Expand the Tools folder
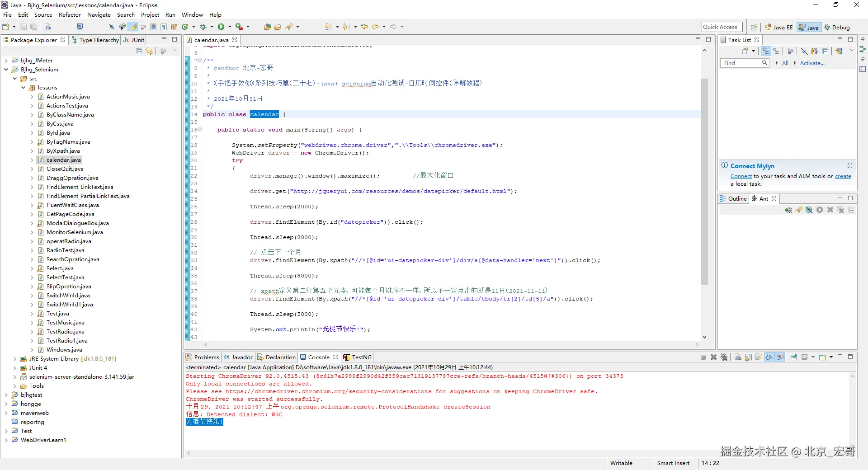Viewport: 868px width, 470px height. 15,386
